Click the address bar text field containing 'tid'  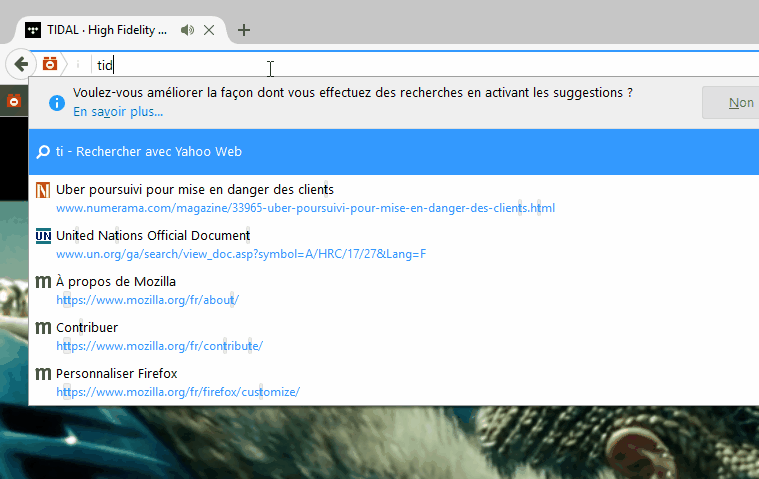tap(426, 65)
